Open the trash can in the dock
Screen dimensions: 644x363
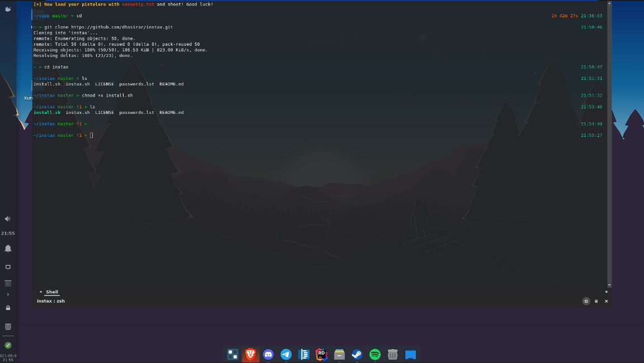pyautogui.click(x=392, y=355)
